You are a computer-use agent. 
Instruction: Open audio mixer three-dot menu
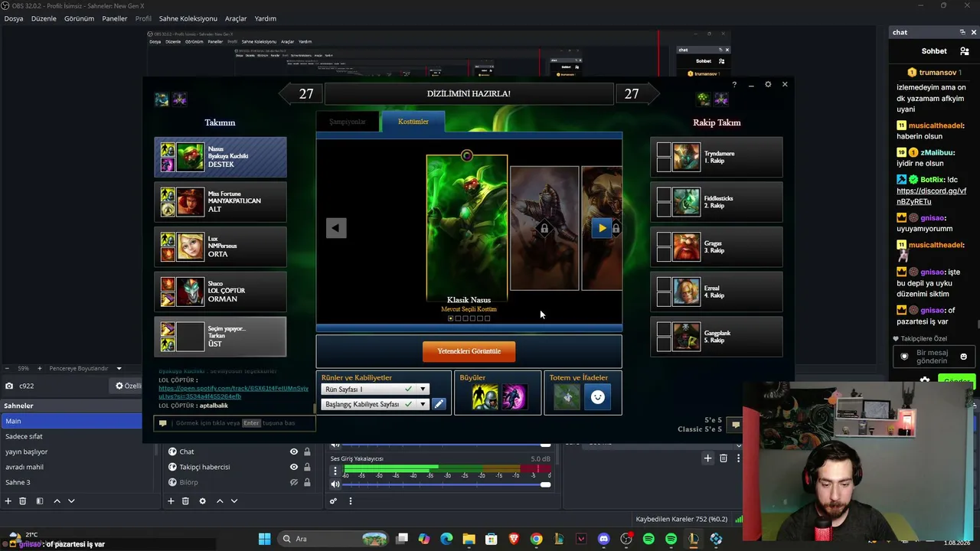[350, 501]
